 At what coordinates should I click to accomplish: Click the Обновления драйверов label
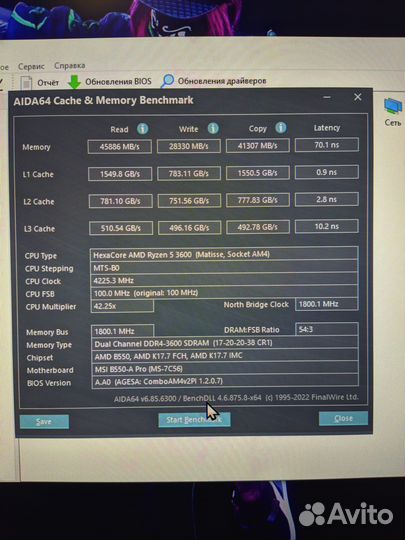[222, 81]
